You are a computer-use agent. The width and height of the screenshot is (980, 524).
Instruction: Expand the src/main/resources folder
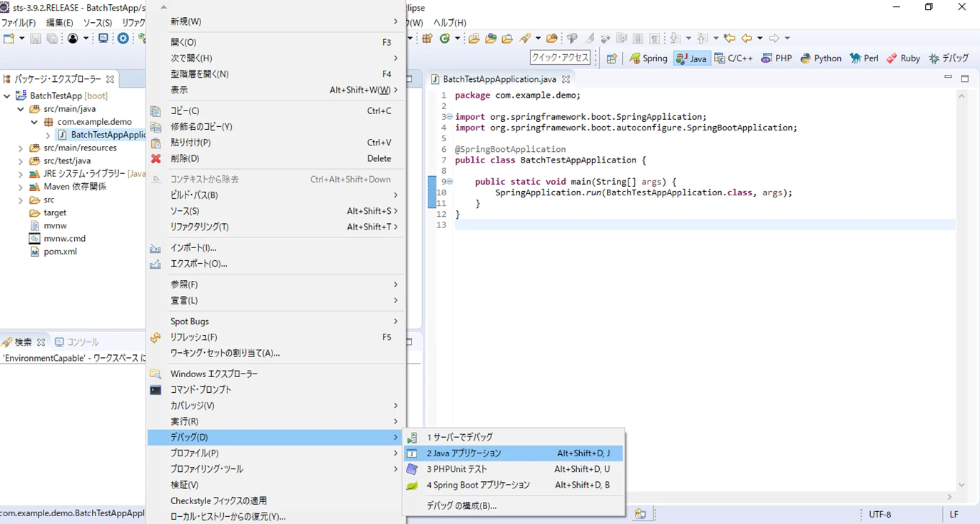(21, 148)
